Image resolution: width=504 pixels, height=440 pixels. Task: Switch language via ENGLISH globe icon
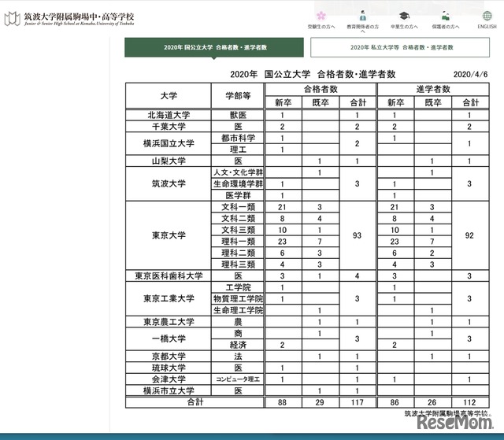(487, 16)
